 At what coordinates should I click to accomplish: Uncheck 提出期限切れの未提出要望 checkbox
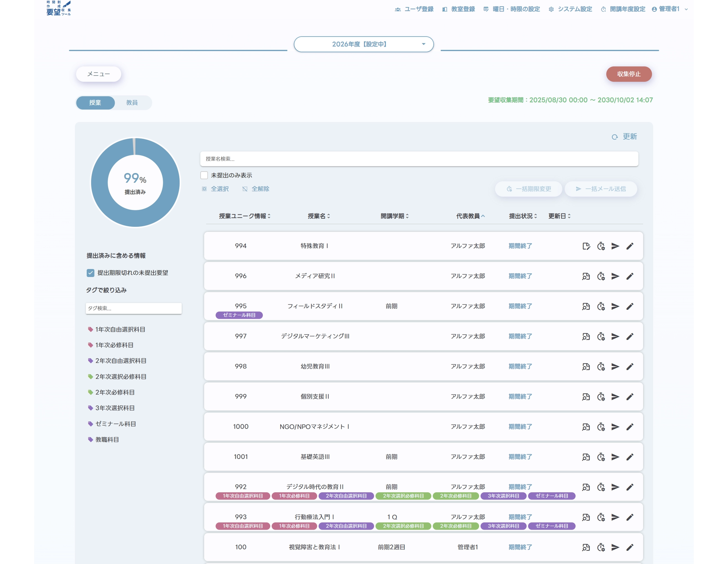pos(90,273)
